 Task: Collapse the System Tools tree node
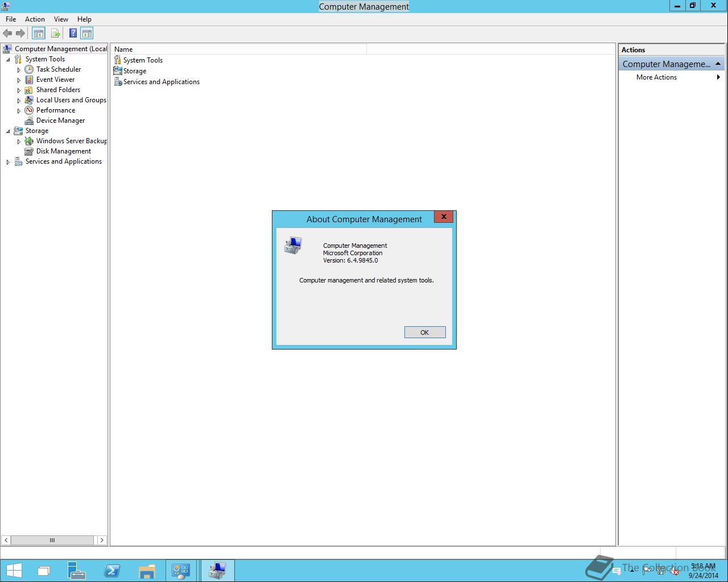[8, 60]
